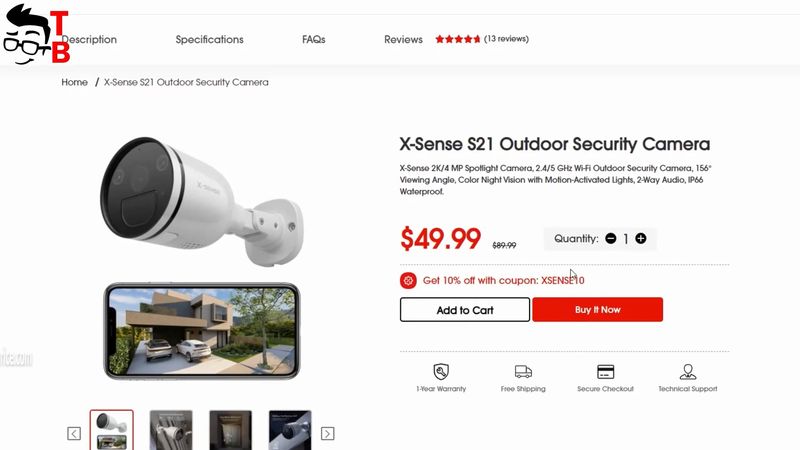Open the Description tab
This screenshot has width=800, height=450.
(x=89, y=39)
